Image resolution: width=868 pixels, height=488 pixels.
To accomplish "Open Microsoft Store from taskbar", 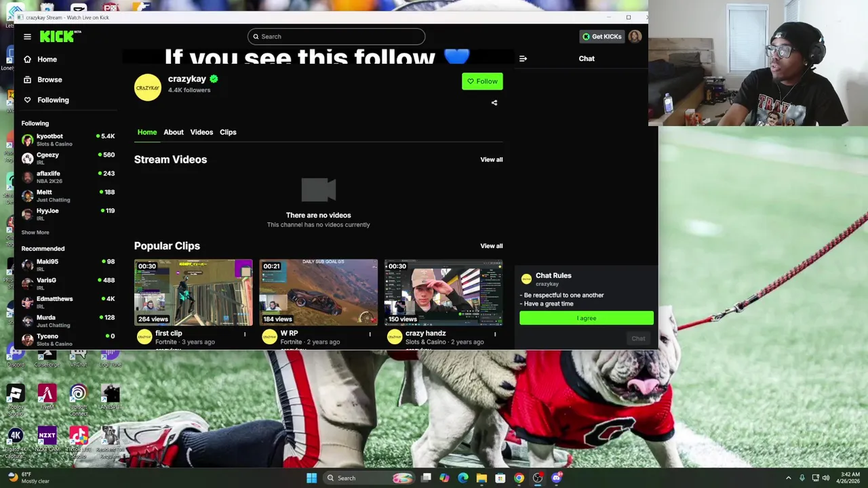I will coord(500,479).
